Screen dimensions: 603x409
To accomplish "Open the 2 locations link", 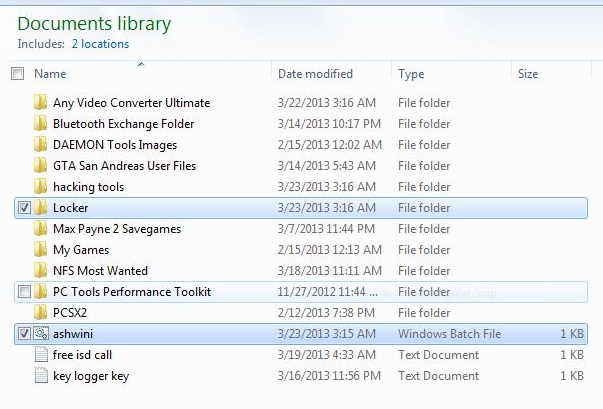I will [x=100, y=44].
